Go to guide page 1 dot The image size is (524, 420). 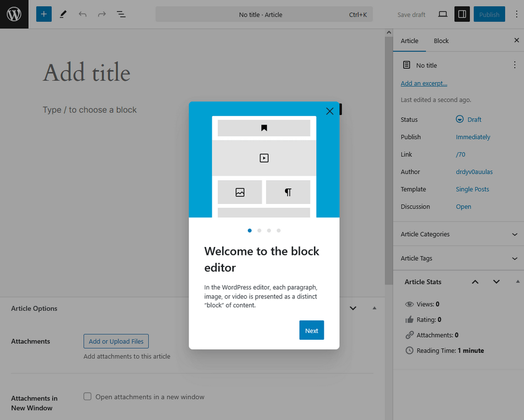point(249,230)
